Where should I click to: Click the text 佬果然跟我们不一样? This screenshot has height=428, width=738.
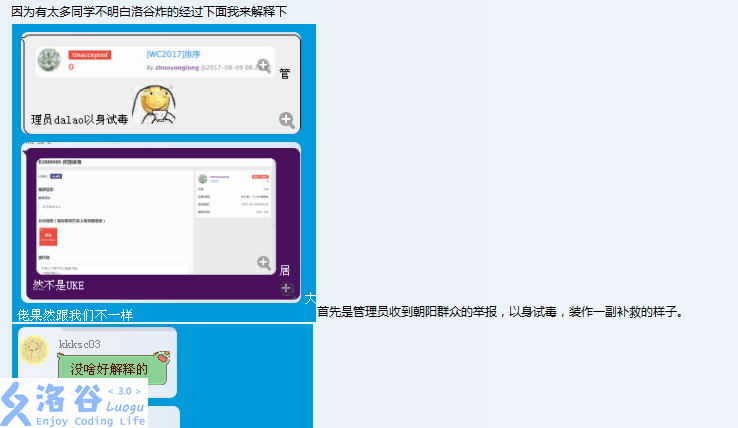point(75,314)
